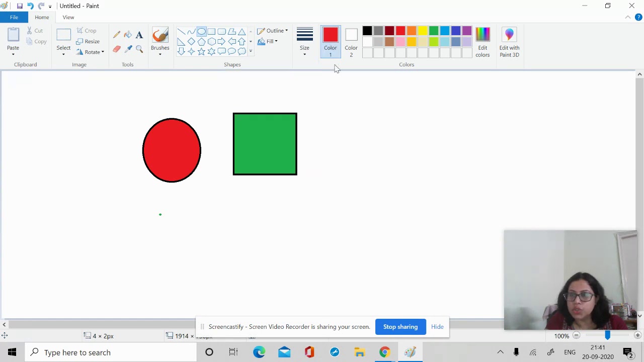Select the Pencil tool
The width and height of the screenshot is (644, 362).
pyautogui.click(x=117, y=35)
